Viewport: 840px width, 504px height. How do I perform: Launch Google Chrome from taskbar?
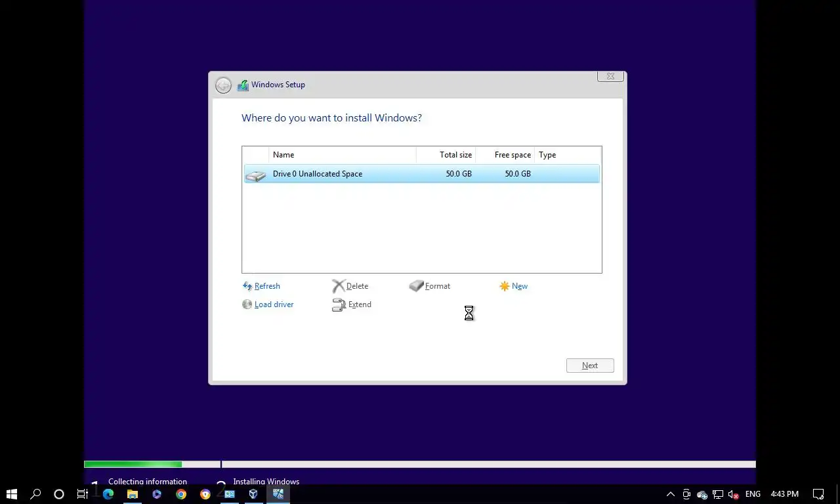[181, 494]
